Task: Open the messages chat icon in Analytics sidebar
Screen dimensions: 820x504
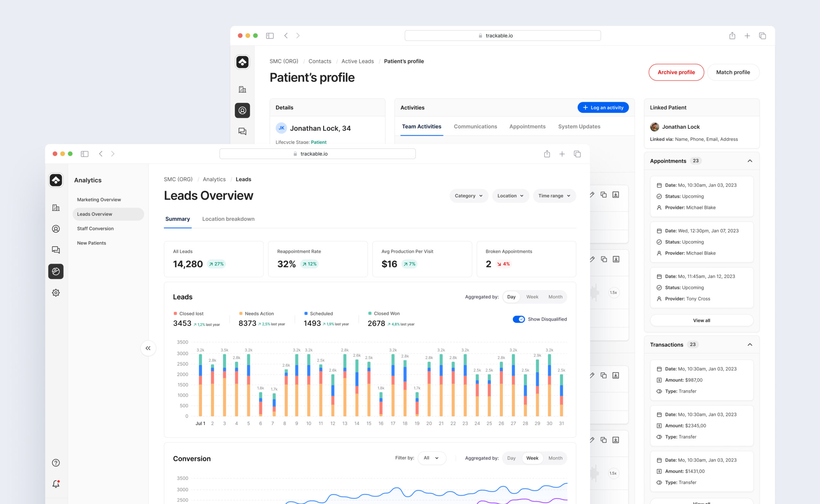Action: tap(56, 250)
